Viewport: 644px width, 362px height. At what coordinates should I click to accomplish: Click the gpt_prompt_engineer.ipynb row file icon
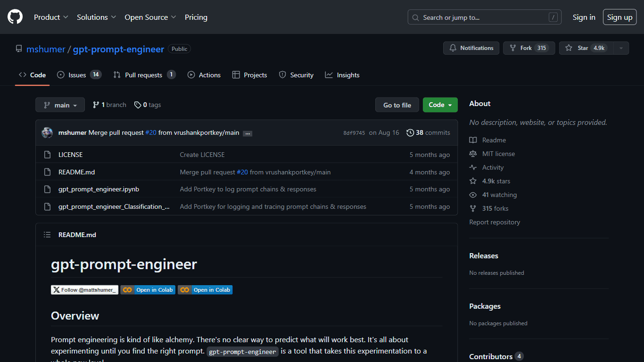(47, 189)
